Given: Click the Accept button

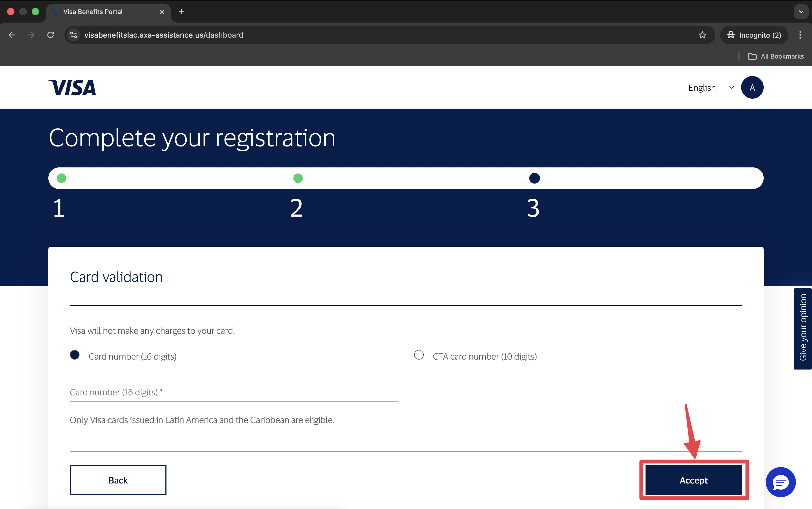Looking at the screenshot, I should point(694,480).
